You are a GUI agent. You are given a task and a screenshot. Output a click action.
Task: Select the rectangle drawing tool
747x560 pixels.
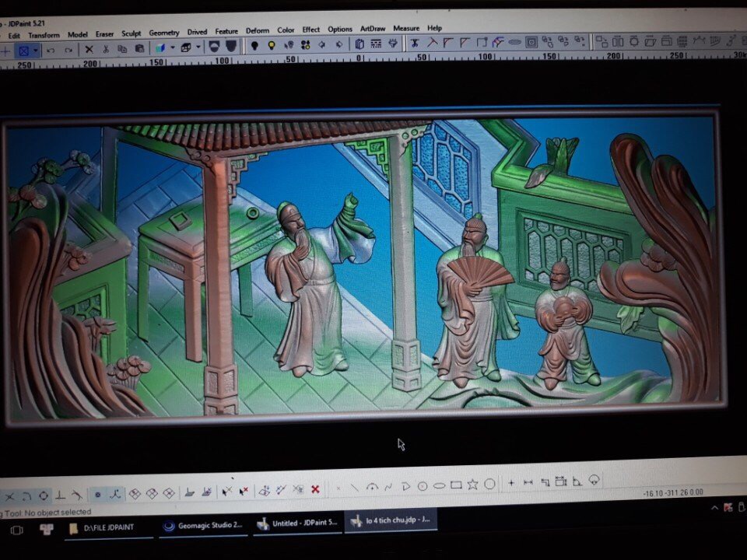click(x=456, y=485)
